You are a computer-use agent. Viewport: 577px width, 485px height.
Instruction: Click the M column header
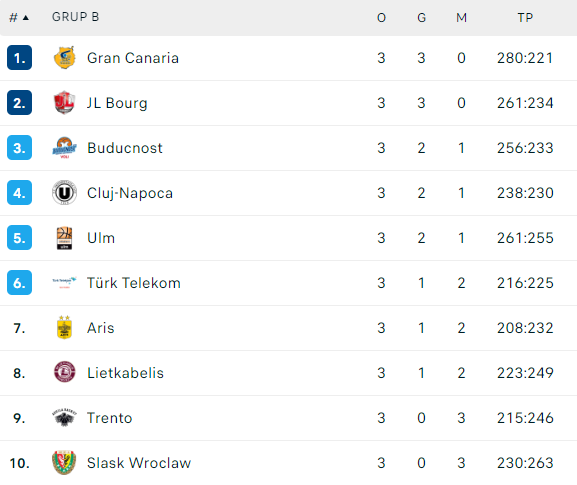(x=461, y=18)
